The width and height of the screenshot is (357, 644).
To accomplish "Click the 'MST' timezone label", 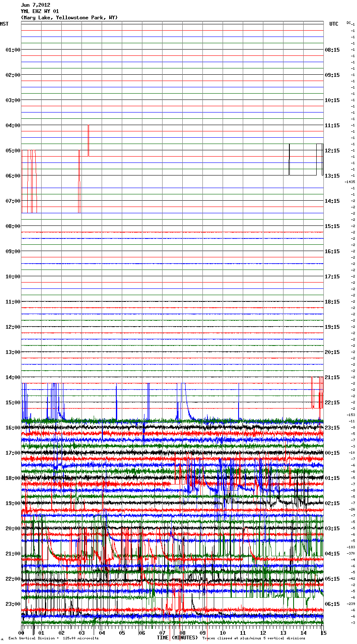I will [4, 24].
